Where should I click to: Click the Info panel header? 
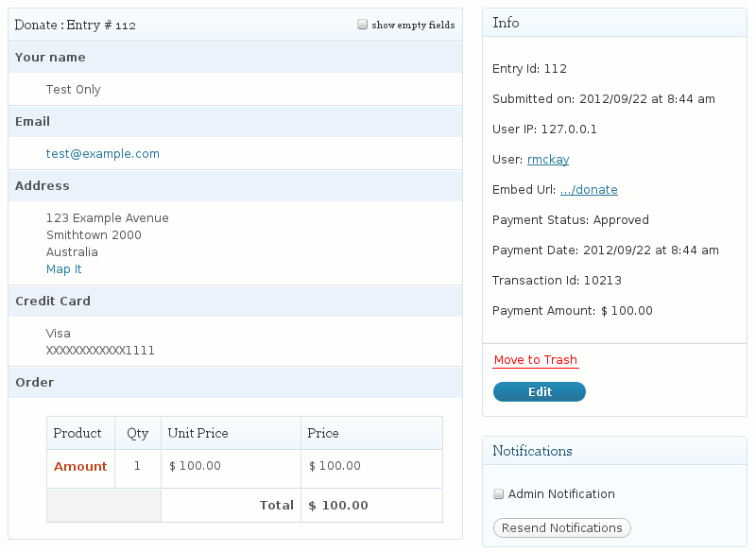point(614,23)
